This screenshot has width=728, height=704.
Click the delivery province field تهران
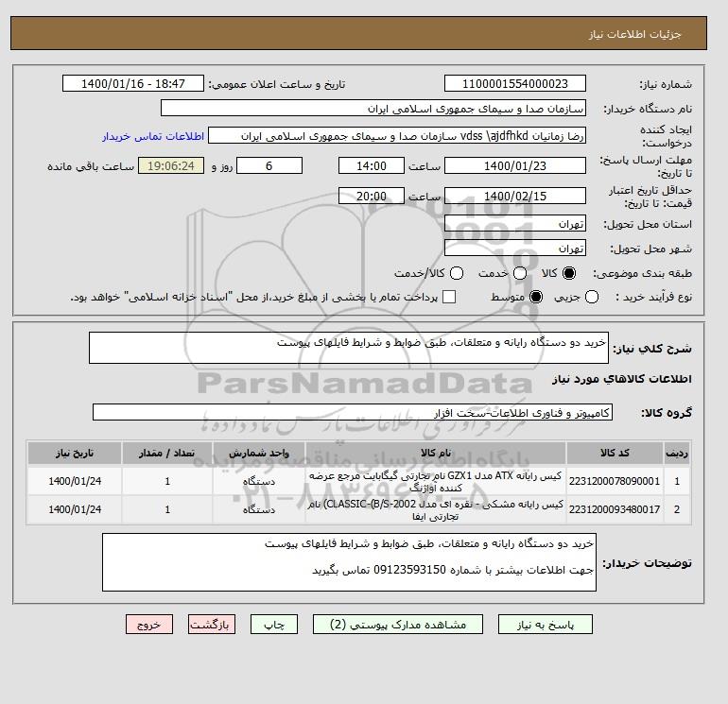tap(515, 224)
